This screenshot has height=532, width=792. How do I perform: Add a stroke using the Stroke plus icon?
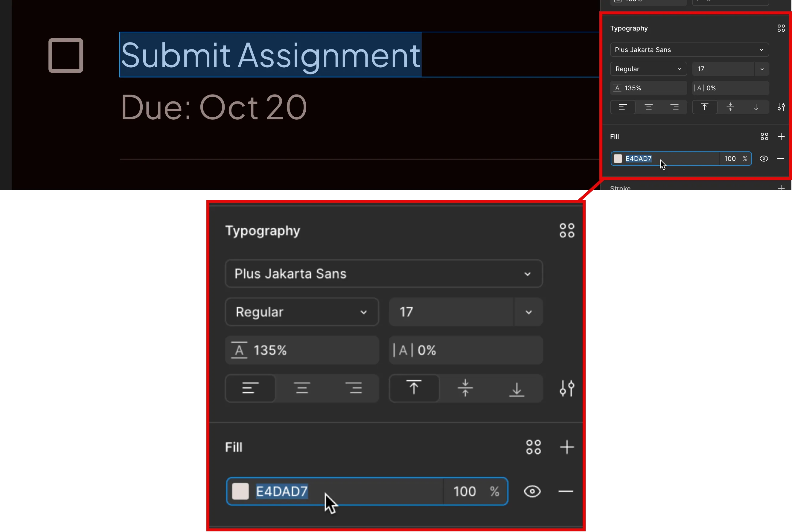pos(781,189)
